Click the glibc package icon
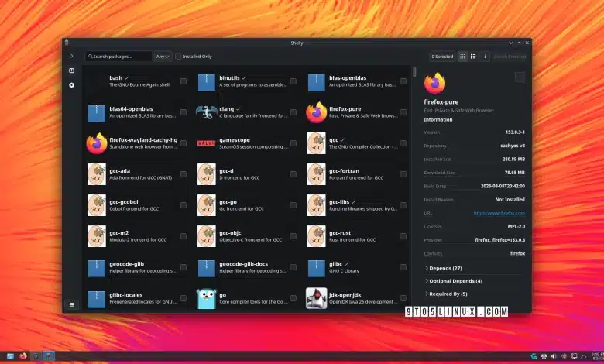The height and width of the screenshot is (364, 604). tap(316, 268)
